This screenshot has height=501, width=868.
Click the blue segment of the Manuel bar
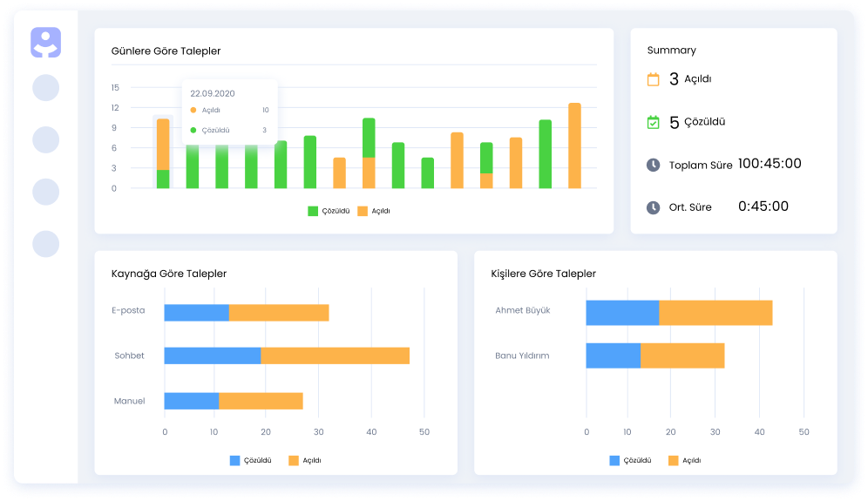click(x=191, y=401)
